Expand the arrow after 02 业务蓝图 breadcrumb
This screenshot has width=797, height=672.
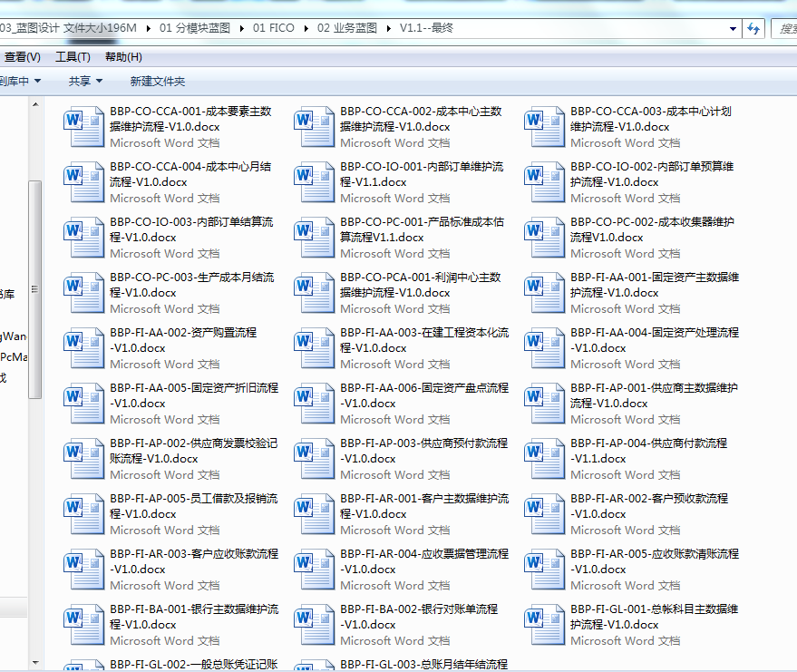[390, 29]
